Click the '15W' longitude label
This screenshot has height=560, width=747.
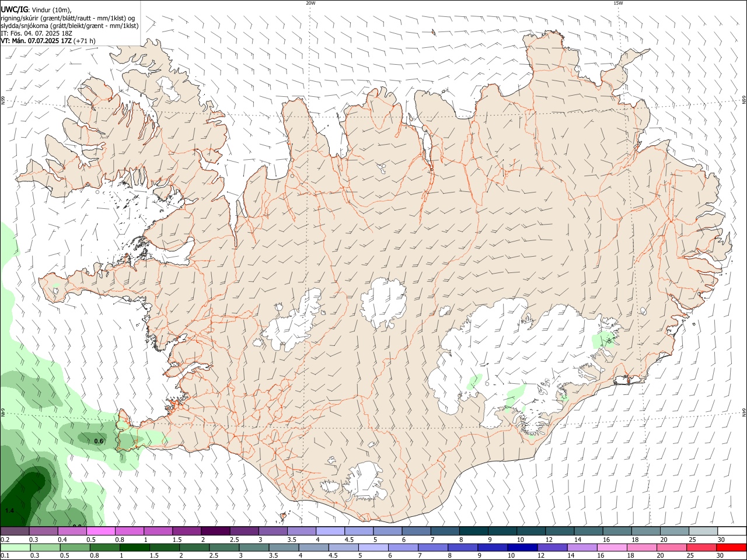(618, 3)
